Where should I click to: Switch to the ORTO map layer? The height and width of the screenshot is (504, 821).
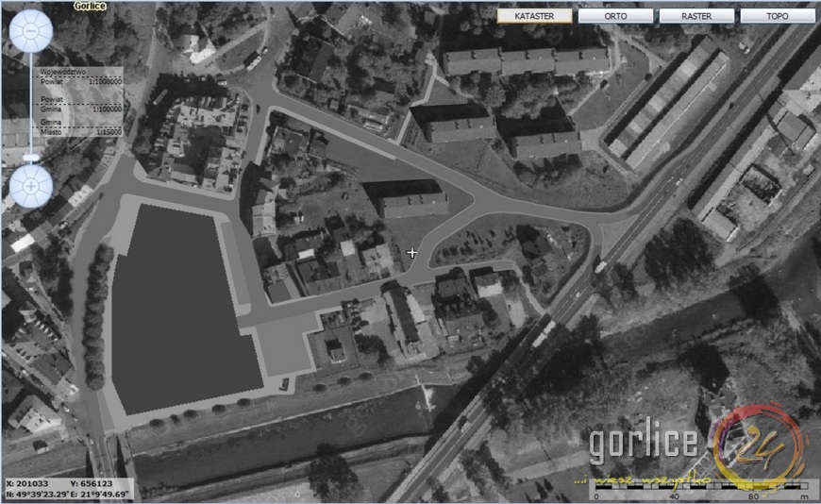point(615,16)
